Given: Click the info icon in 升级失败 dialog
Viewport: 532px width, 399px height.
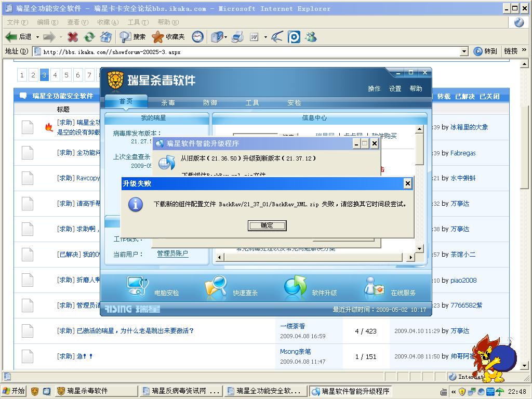Looking at the screenshot, I should 136,204.
